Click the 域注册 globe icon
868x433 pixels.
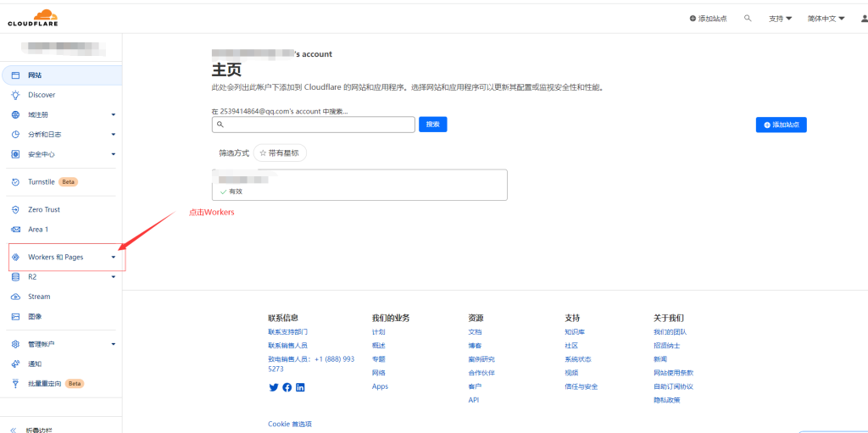(x=16, y=114)
